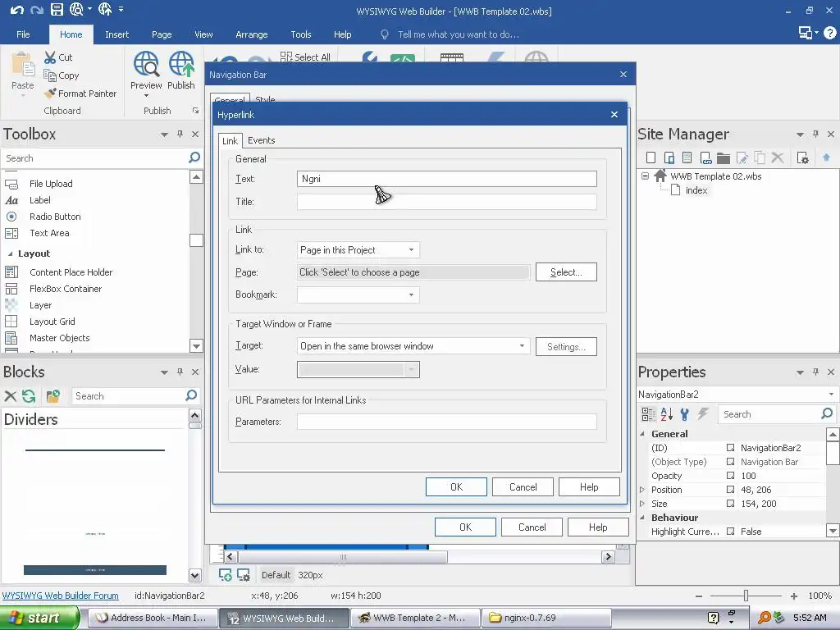
Task: Open NavigationBar2 object selector dropdown
Action: tap(831, 395)
